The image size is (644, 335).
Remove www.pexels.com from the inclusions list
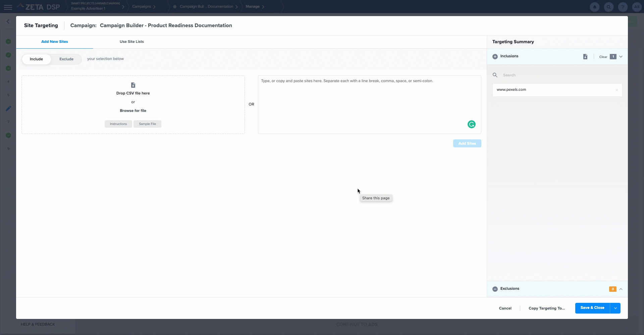click(x=616, y=90)
